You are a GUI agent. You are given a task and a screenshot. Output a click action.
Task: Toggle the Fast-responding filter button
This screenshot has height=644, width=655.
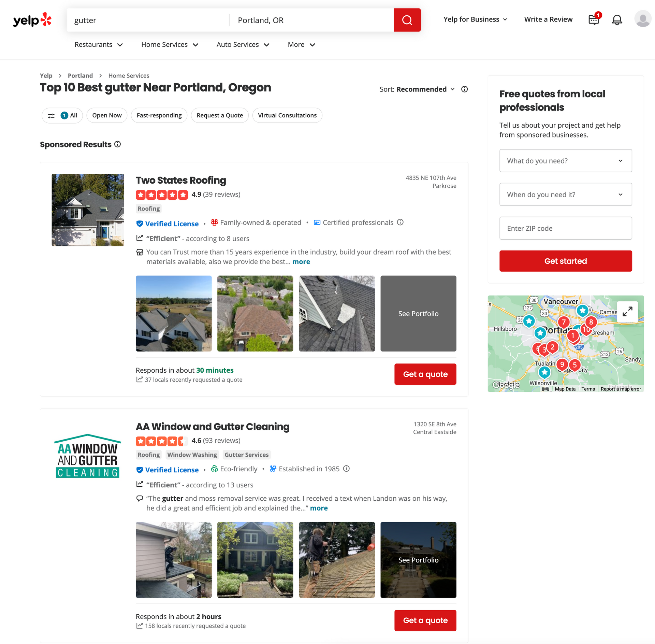point(159,115)
